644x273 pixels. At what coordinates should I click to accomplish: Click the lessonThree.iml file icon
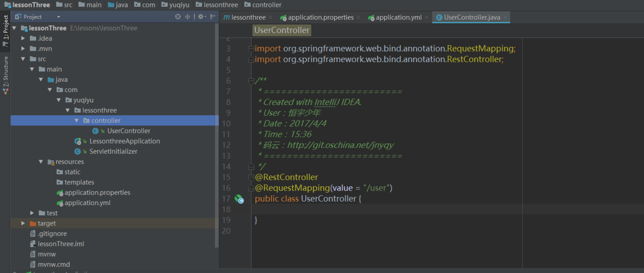point(33,244)
